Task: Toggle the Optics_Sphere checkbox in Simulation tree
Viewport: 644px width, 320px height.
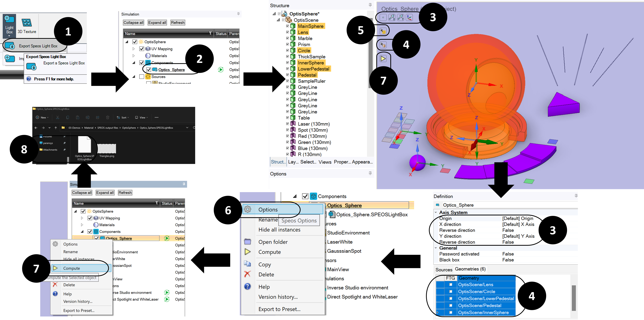Action: click(x=149, y=70)
